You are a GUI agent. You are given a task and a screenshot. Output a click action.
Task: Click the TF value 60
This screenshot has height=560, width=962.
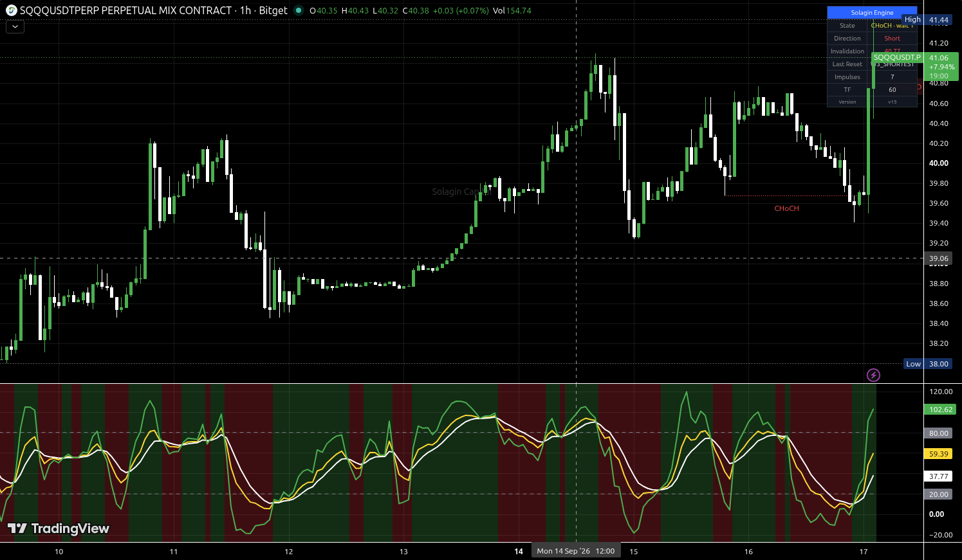(x=892, y=90)
